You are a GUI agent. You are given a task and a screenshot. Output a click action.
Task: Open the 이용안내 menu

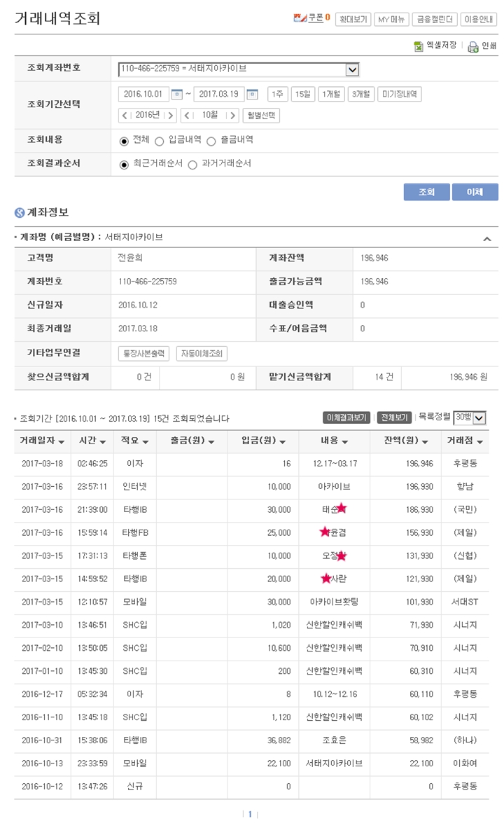click(479, 19)
